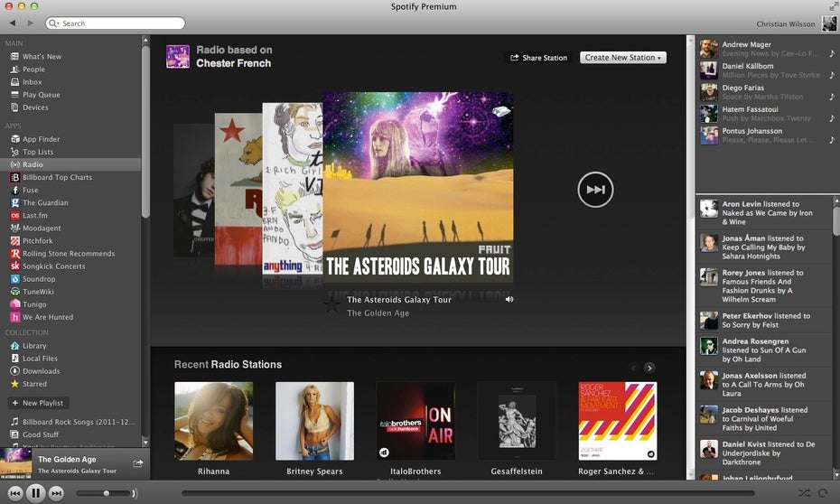
Task: Navigate back with the back arrow
Action: [13, 23]
